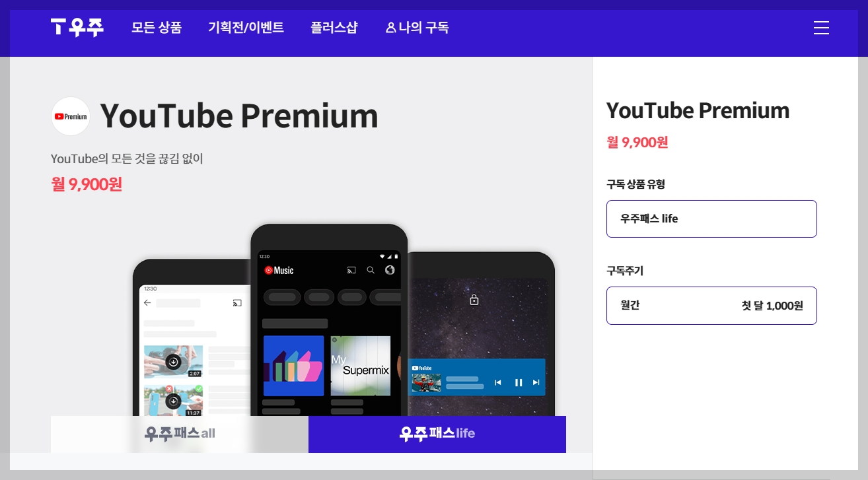Tap the search icon in the center phone
This screenshot has width=868, height=480.
coord(371,270)
